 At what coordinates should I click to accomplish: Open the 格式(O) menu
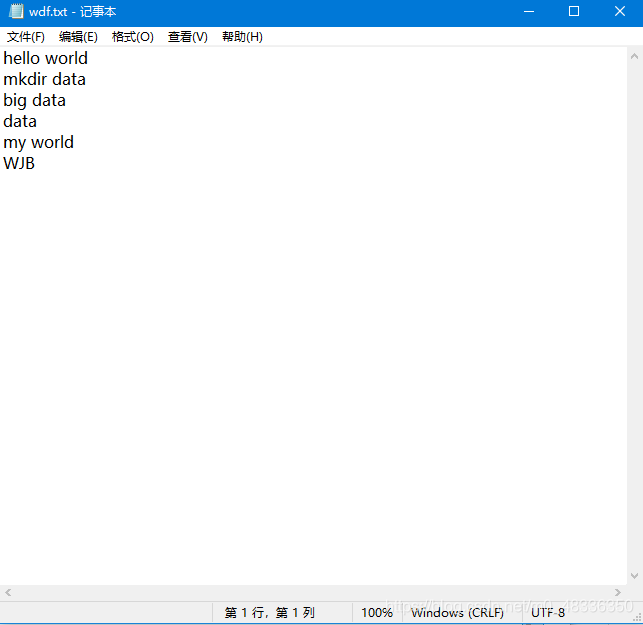pyautogui.click(x=132, y=37)
